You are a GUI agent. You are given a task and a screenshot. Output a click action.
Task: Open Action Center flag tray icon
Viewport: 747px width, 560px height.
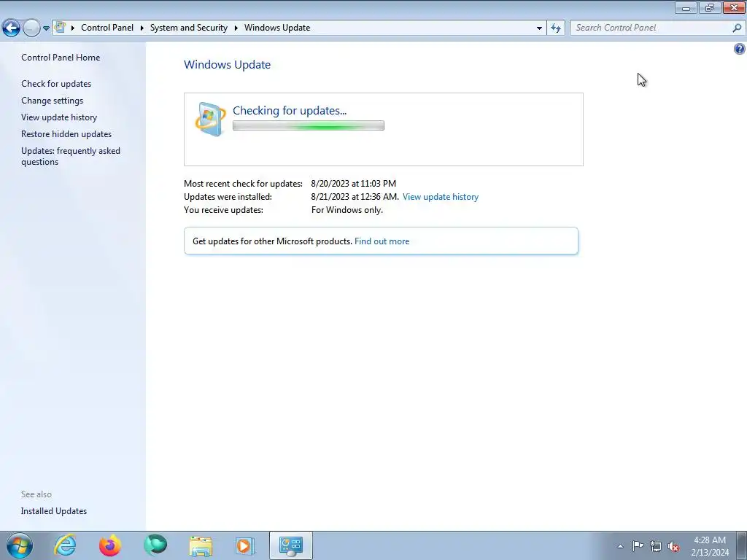[x=638, y=546]
